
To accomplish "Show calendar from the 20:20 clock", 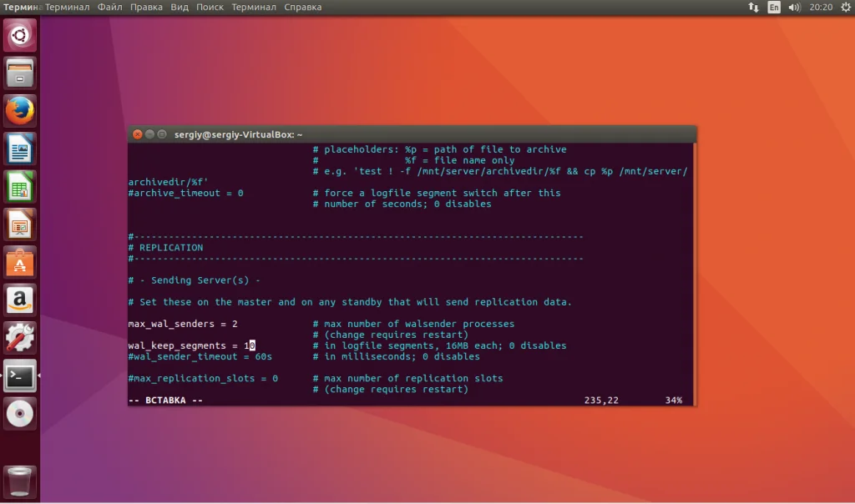I will (821, 7).
